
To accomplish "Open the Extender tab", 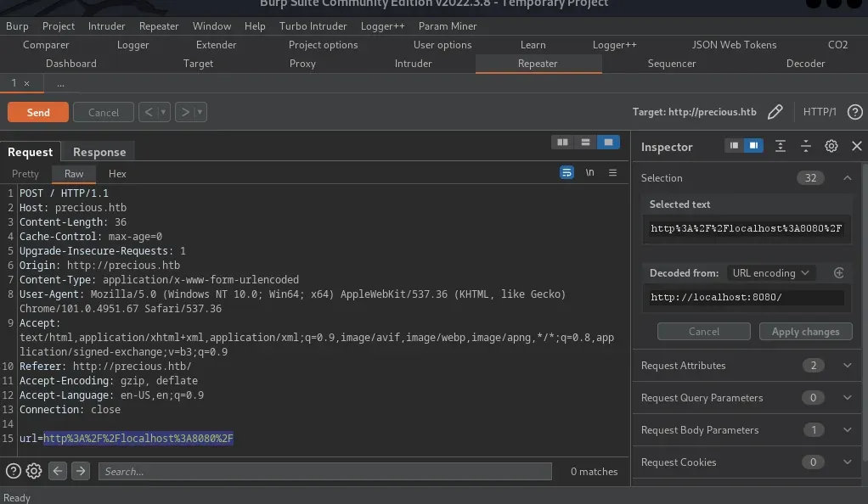I will coord(216,45).
